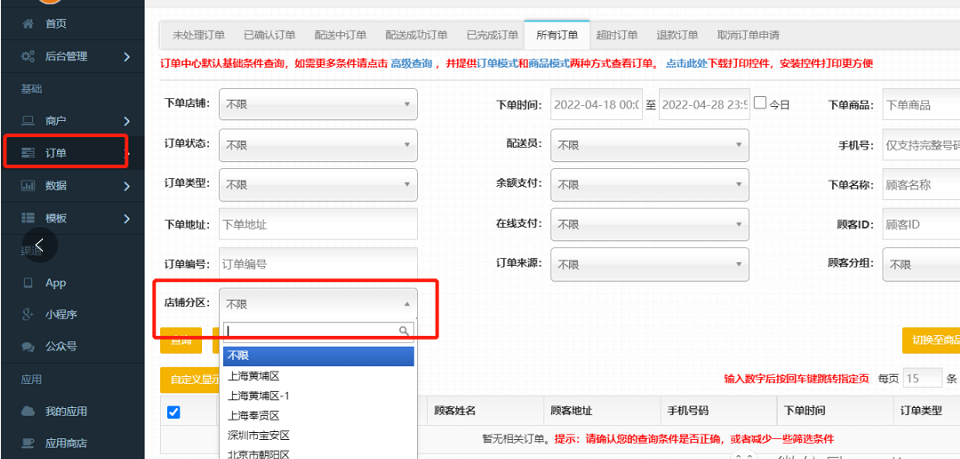The width and height of the screenshot is (960, 459).
Task: Click the 订单 list icon in sidebar
Action: click(28, 153)
